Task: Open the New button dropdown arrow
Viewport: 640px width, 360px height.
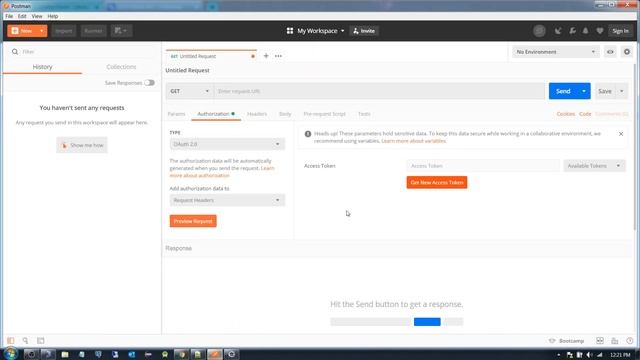Action: (42, 31)
